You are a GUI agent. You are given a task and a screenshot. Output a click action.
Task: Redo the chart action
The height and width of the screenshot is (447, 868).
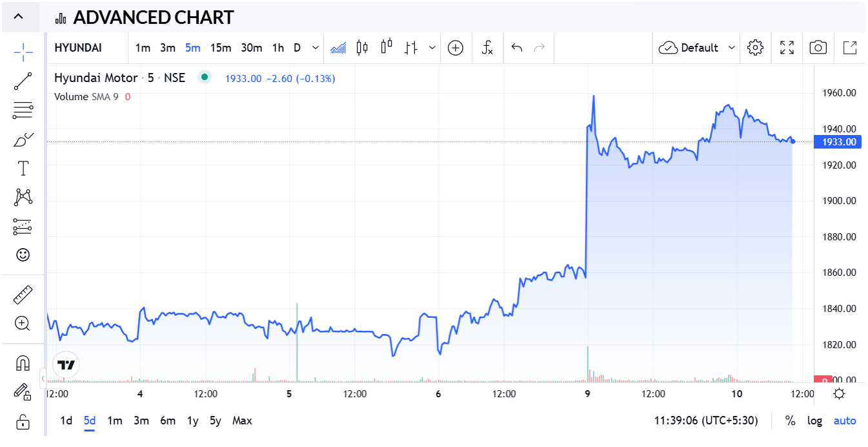540,48
